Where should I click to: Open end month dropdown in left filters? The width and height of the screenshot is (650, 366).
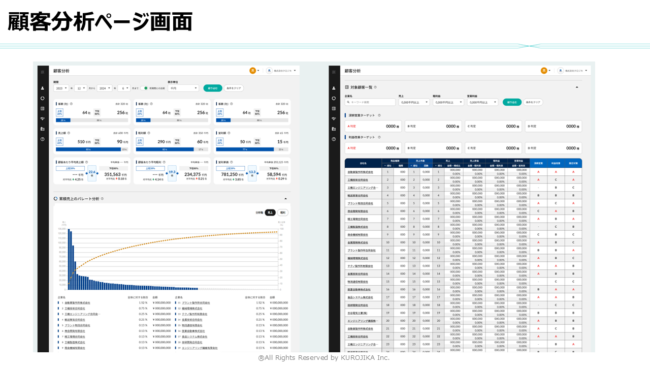(124, 88)
